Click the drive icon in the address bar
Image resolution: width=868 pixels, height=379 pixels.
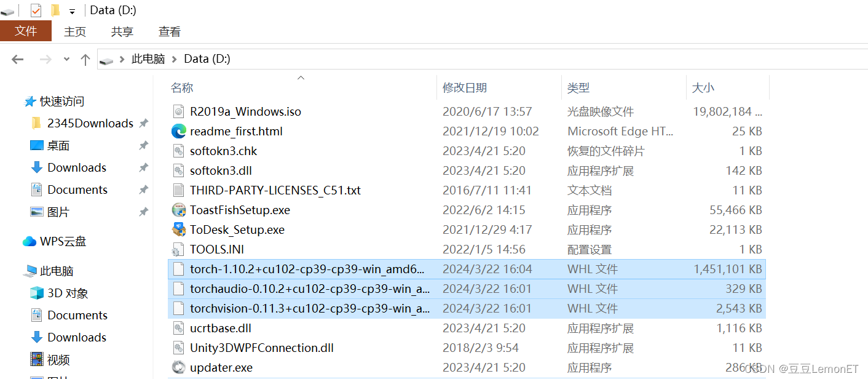click(x=106, y=60)
